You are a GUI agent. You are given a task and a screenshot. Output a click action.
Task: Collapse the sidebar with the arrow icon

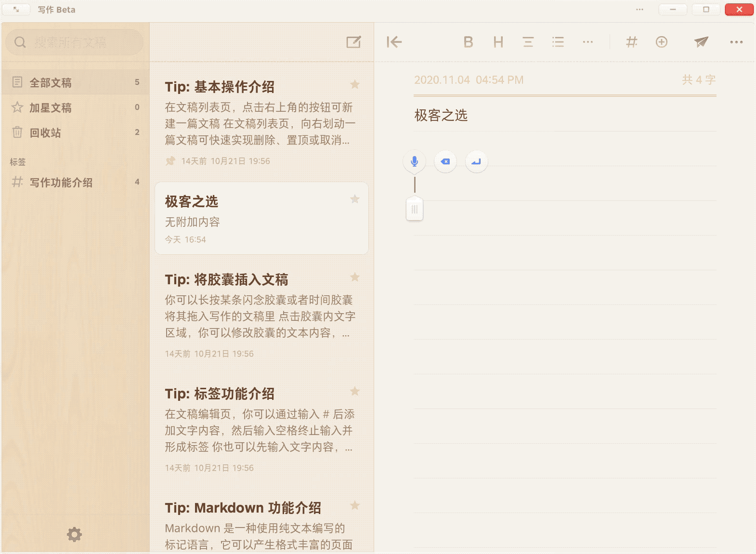click(394, 42)
